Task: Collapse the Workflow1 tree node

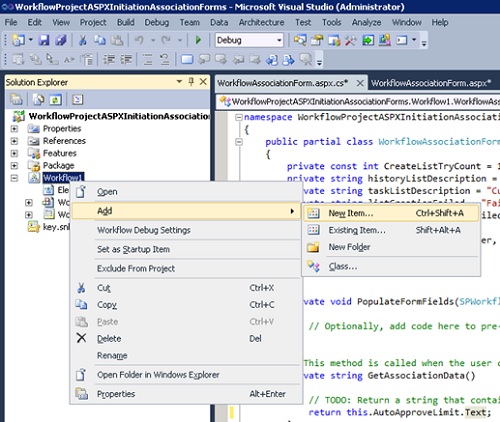Action: point(14,178)
